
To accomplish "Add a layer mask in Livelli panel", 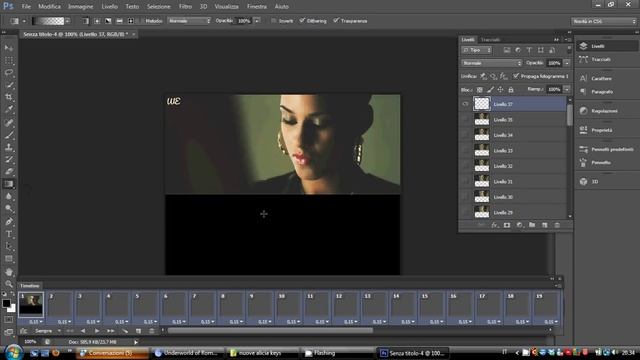I will coord(507,225).
